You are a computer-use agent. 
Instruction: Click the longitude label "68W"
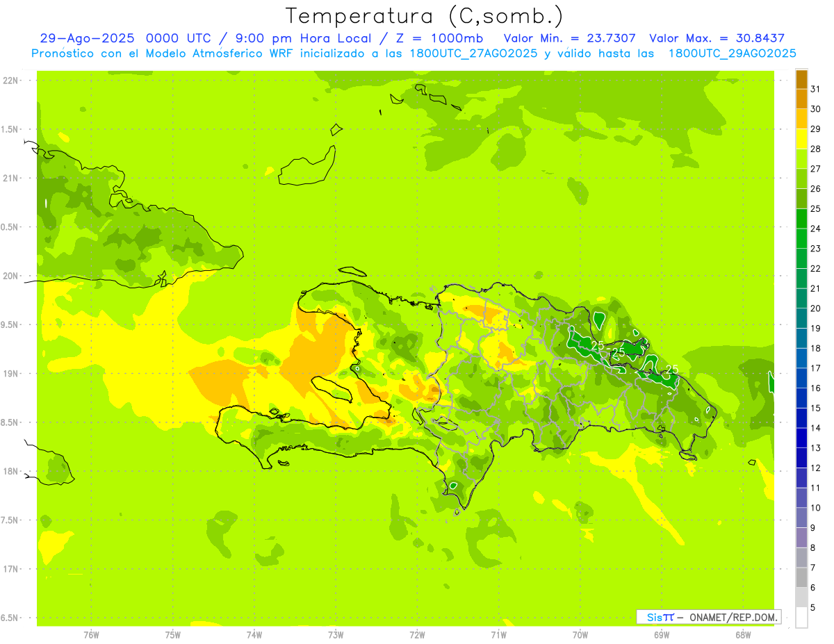(x=742, y=635)
